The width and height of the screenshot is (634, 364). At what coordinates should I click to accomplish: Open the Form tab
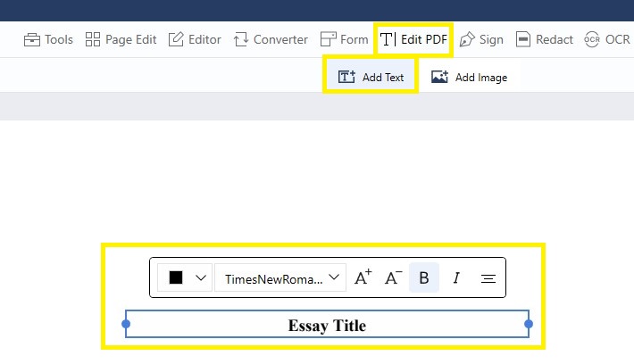coord(344,39)
